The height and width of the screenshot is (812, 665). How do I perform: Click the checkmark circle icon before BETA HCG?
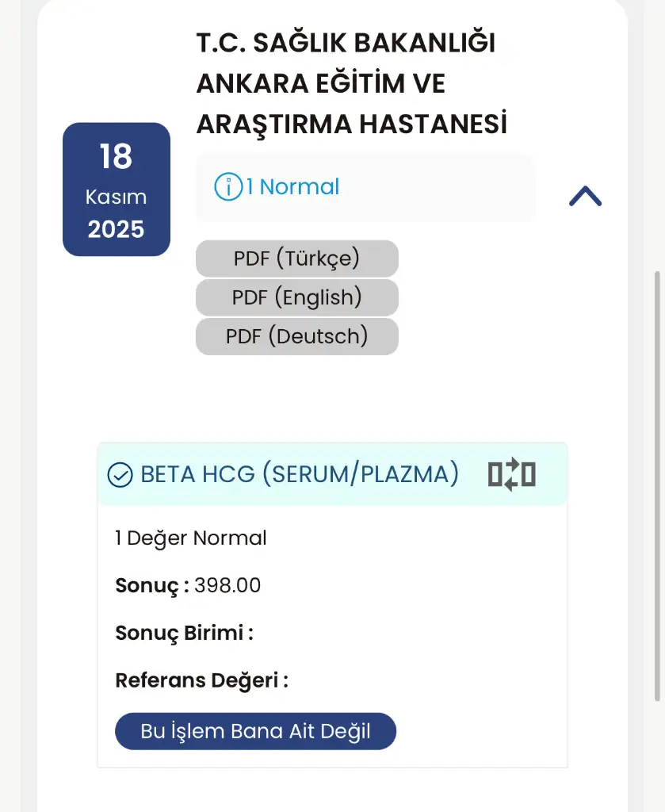pos(120,475)
